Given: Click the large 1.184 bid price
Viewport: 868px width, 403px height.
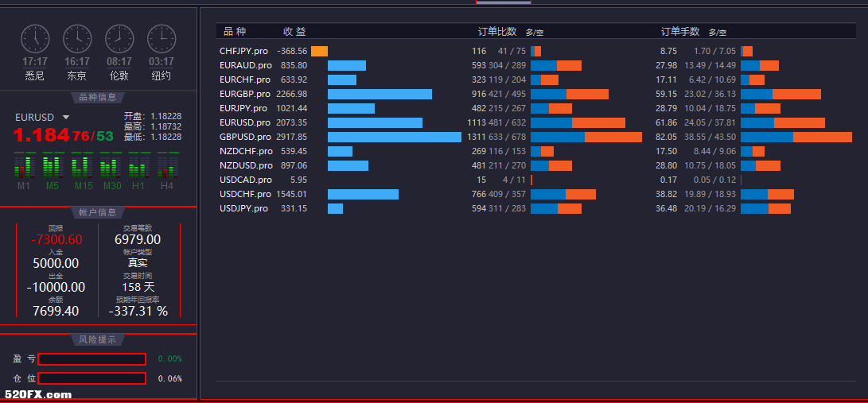Looking at the screenshot, I should [x=41, y=135].
